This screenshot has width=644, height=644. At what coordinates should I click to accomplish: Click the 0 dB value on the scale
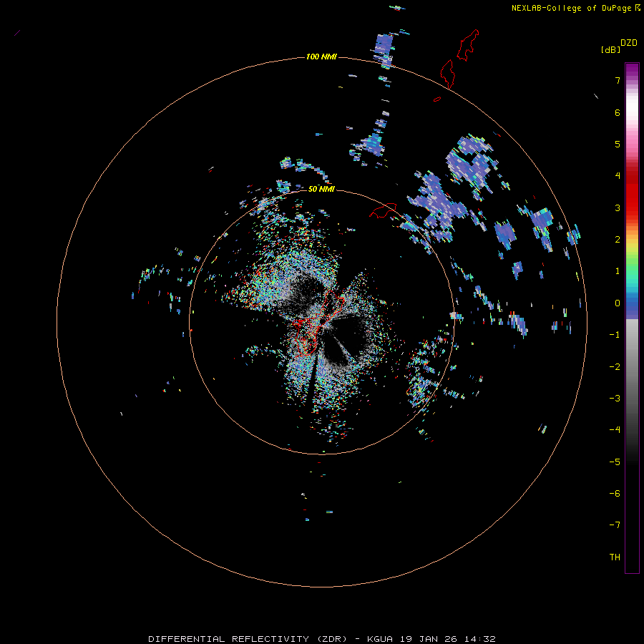618,303
